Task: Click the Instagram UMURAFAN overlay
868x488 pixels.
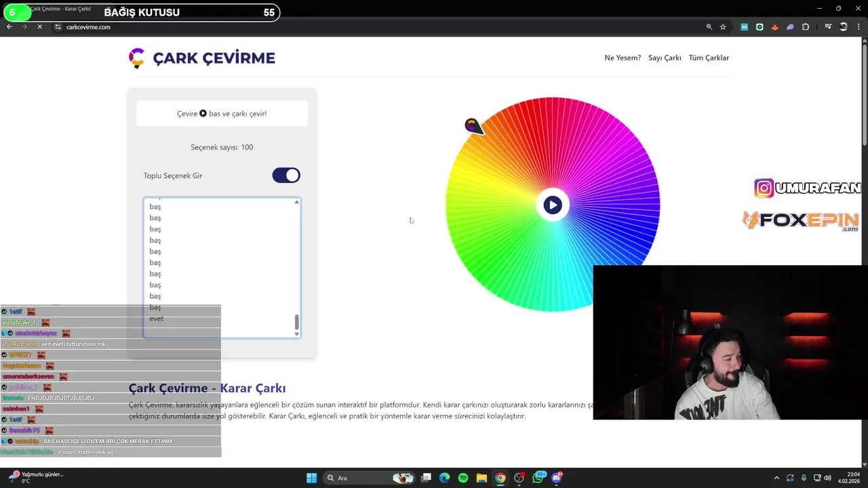Action: 808,188
